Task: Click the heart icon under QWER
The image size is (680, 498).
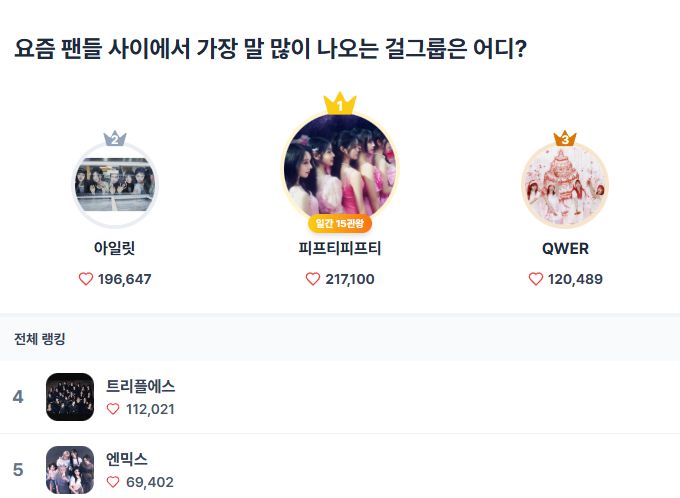Action: [x=535, y=279]
